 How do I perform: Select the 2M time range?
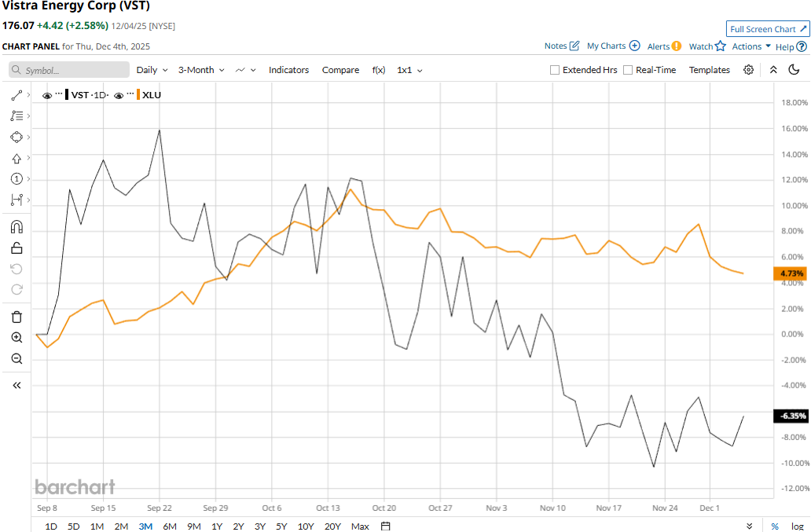pos(121,526)
